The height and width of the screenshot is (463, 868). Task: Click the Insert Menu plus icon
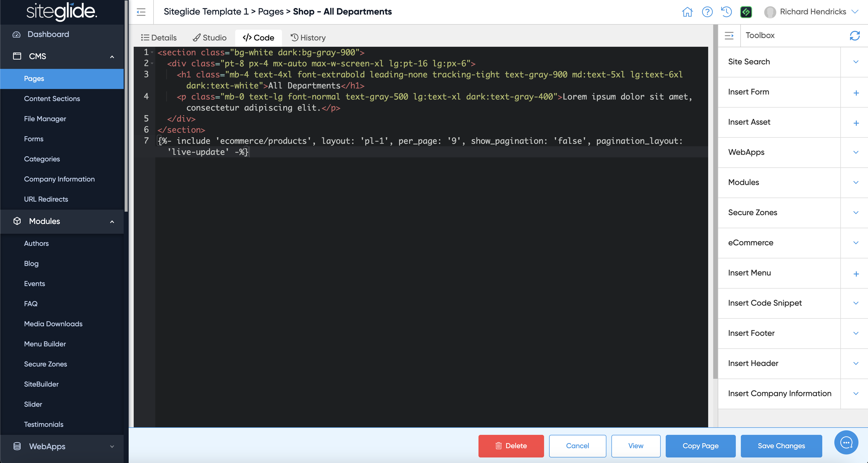tap(856, 274)
